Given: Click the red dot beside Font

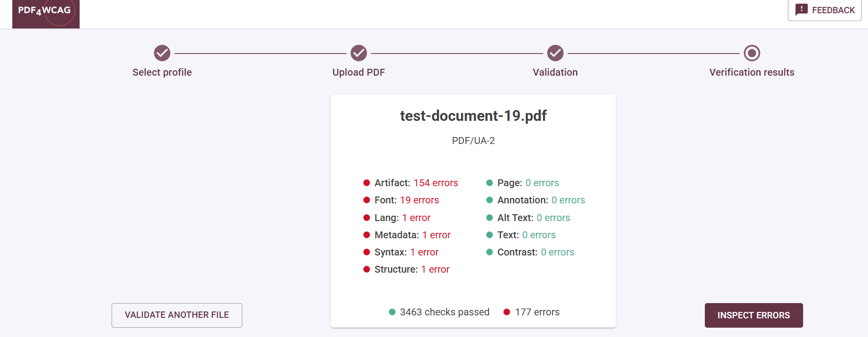Looking at the screenshot, I should 367,200.
